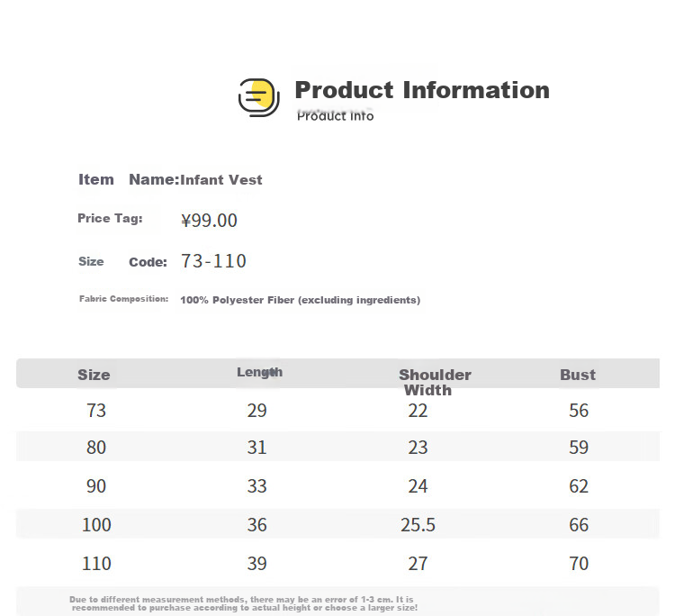Click the Size column header

94,375
